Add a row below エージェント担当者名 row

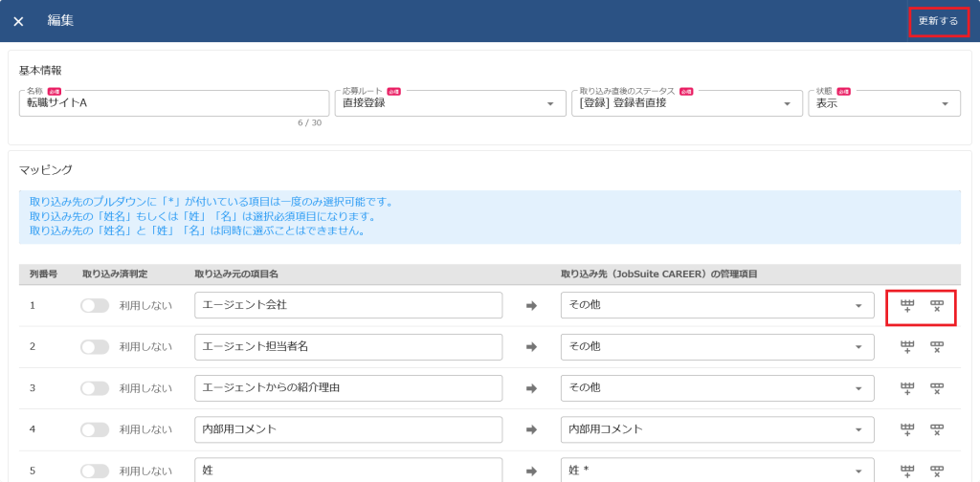tap(907, 346)
